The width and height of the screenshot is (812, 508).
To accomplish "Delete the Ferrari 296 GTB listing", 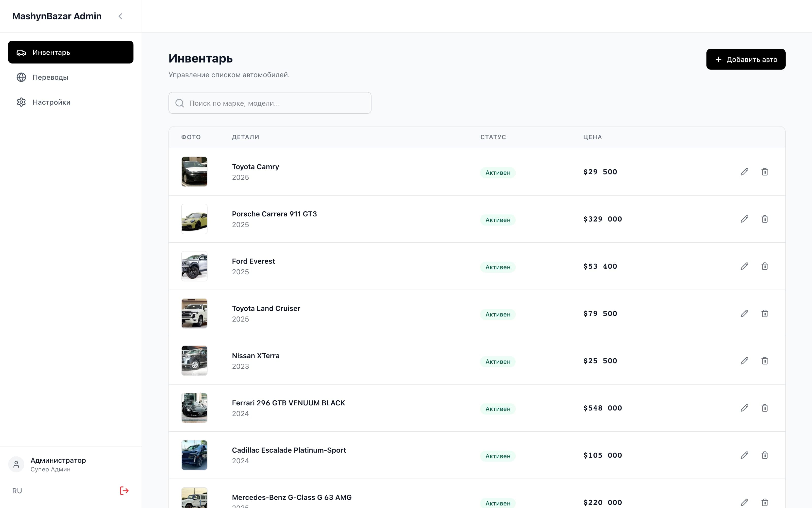I will tap(765, 408).
